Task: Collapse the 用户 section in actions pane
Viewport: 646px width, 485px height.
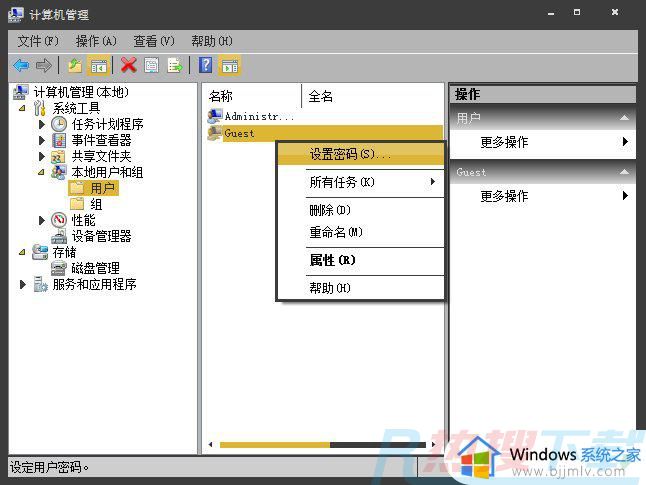Action: pos(624,118)
